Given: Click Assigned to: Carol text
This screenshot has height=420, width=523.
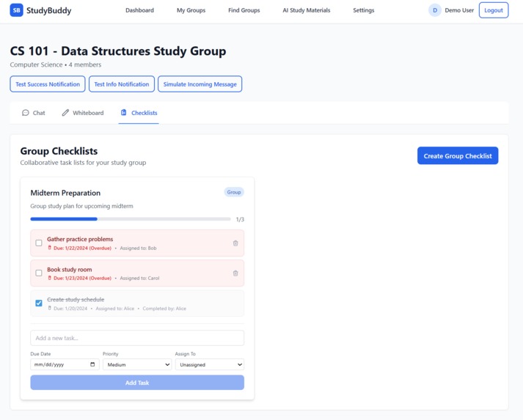Looking at the screenshot, I should coord(139,278).
